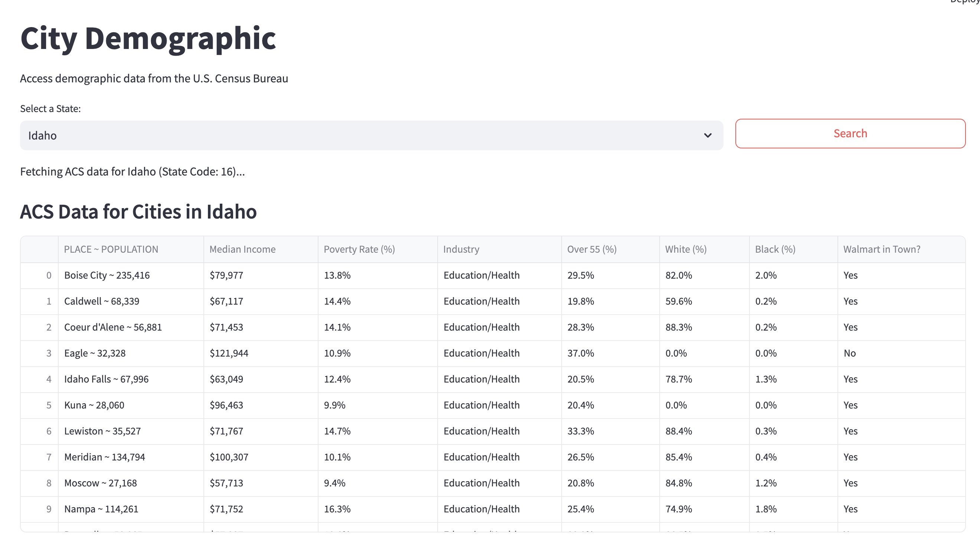Click the 88.4% White percentage cell
This screenshot has width=980, height=538.
(x=704, y=431)
